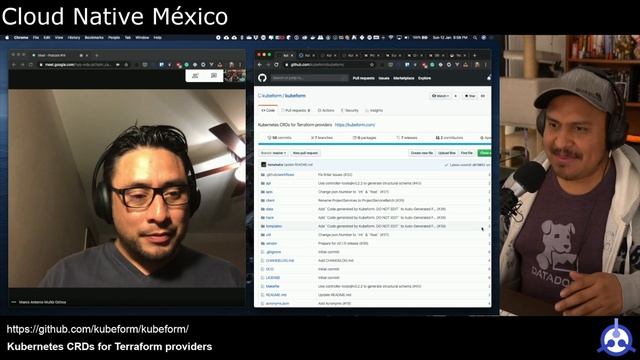Click the github.com address bar
The image size is (640, 360).
click(x=330, y=64)
